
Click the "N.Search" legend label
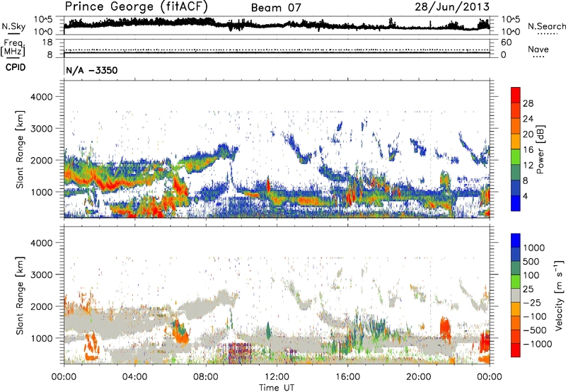[x=546, y=26]
